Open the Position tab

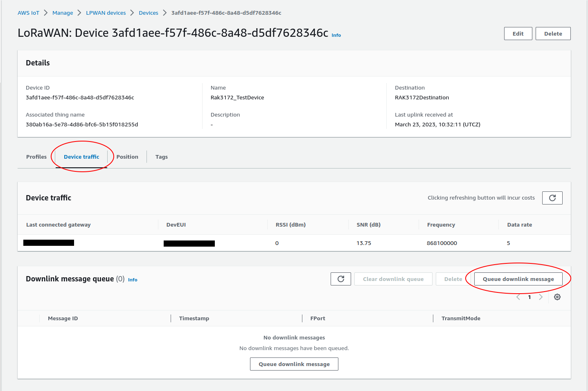(127, 157)
